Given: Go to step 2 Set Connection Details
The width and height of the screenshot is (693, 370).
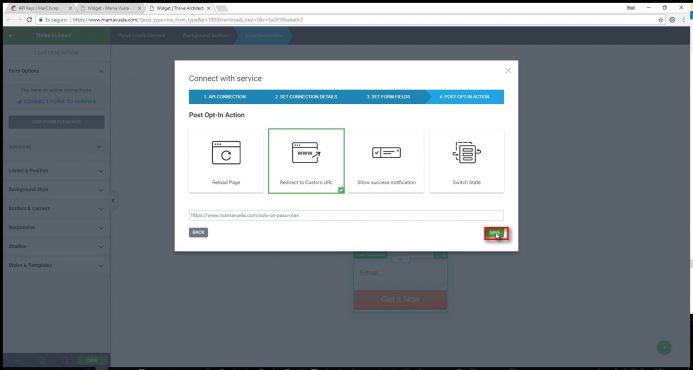Looking at the screenshot, I should pyautogui.click(x=306, y=97).
